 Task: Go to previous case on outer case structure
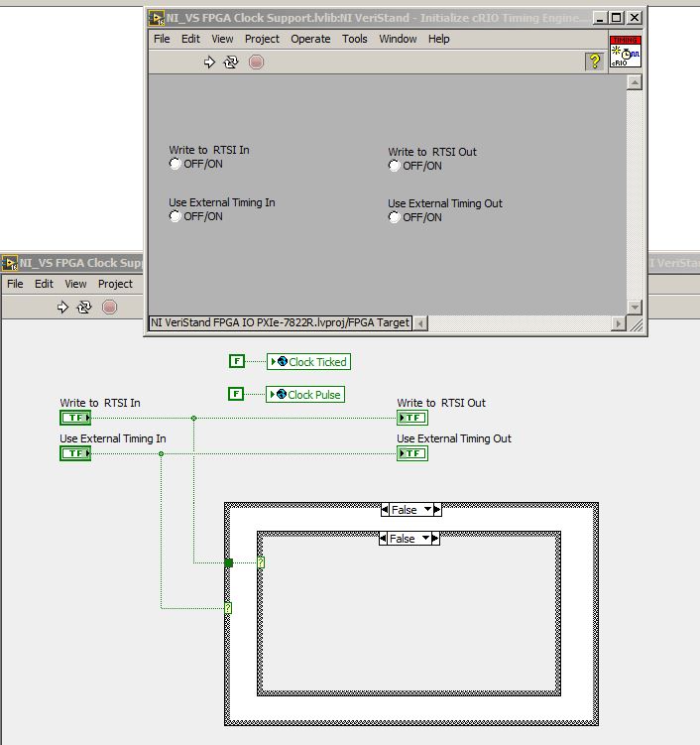pos(385,510)
